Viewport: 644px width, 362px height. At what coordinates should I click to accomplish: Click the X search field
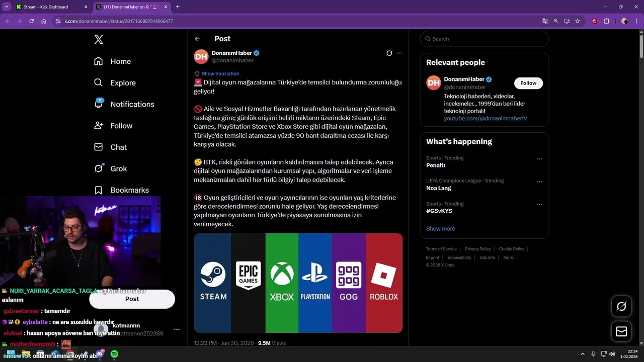tap(484, 39)
